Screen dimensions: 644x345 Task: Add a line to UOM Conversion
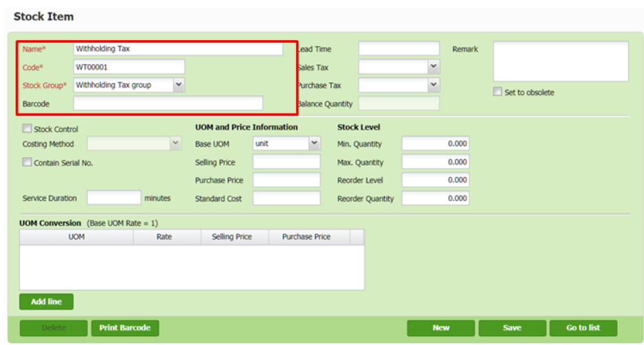[46, 302]
